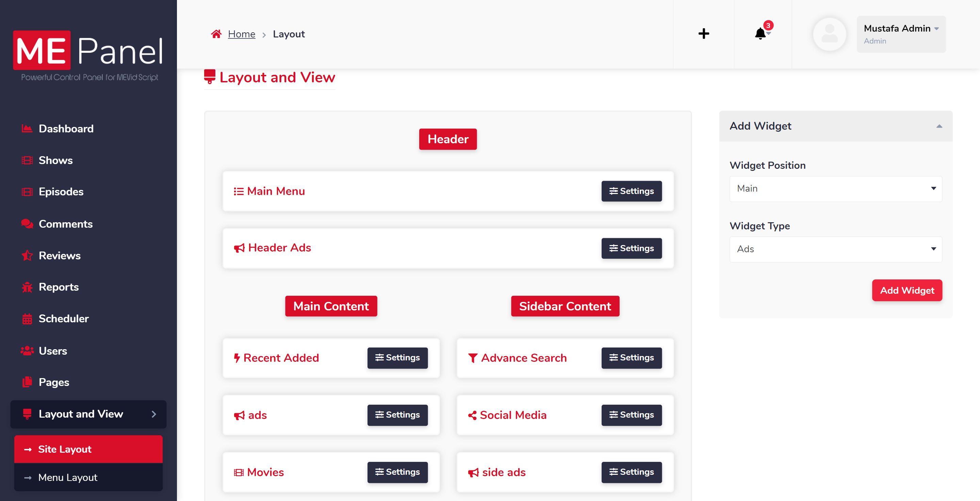
Task: Click the home icon in breadcrumb
Action: (x=216, y=34)
